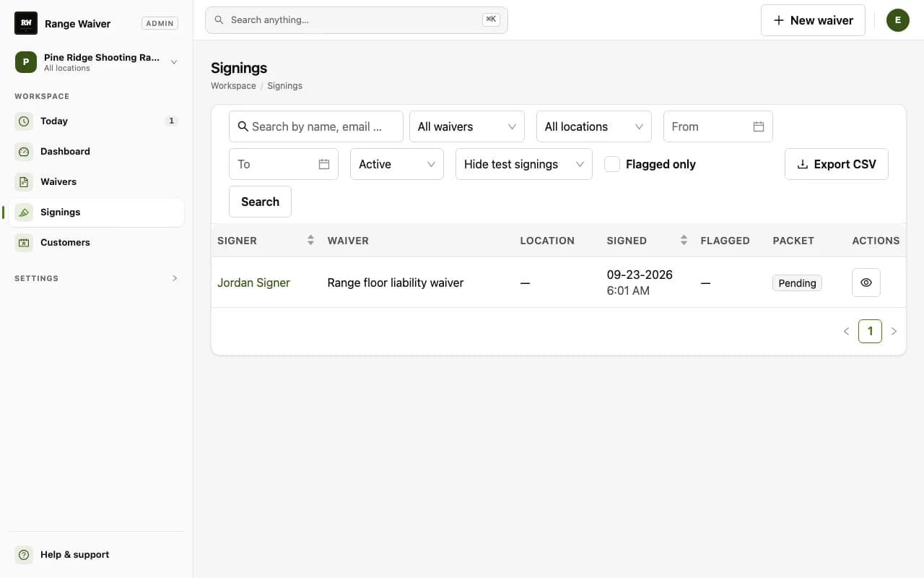924x578 pixels.
Task: Expand the Pine Ridge Shooting Range switcher
Action: pyautogui.click(x=97, y=62)
